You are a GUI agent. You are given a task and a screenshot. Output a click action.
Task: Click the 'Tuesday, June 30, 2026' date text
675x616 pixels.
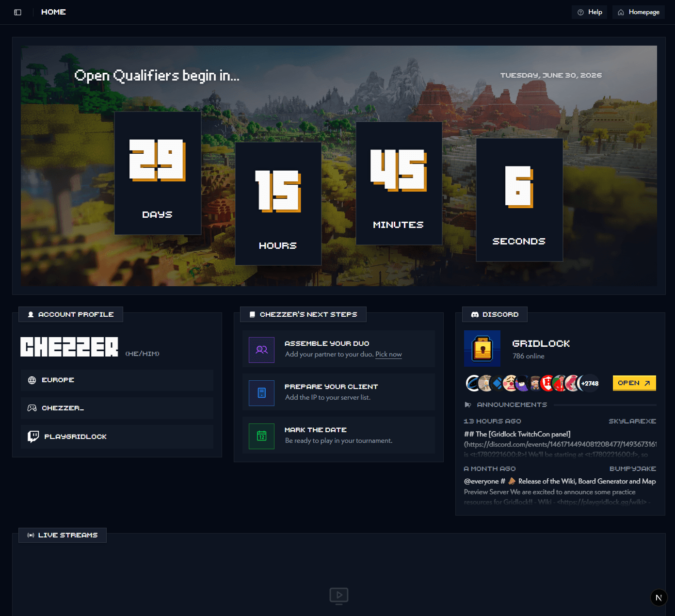[551, 75]
